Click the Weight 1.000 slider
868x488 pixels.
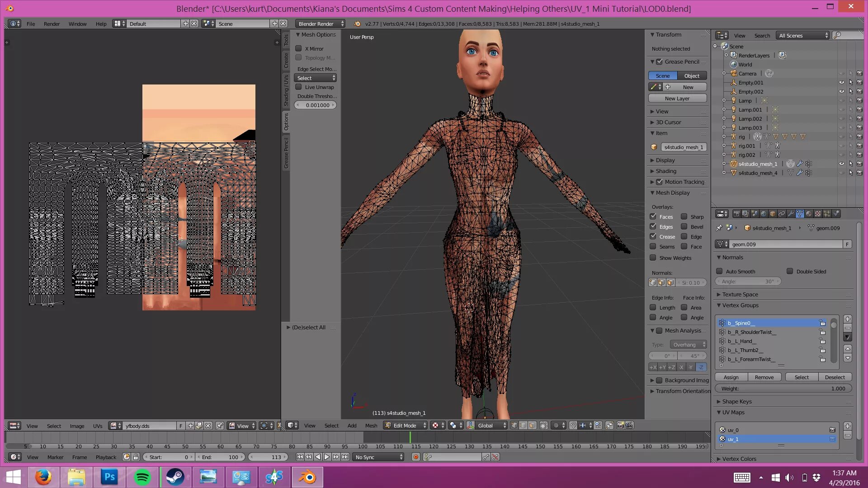783,388
